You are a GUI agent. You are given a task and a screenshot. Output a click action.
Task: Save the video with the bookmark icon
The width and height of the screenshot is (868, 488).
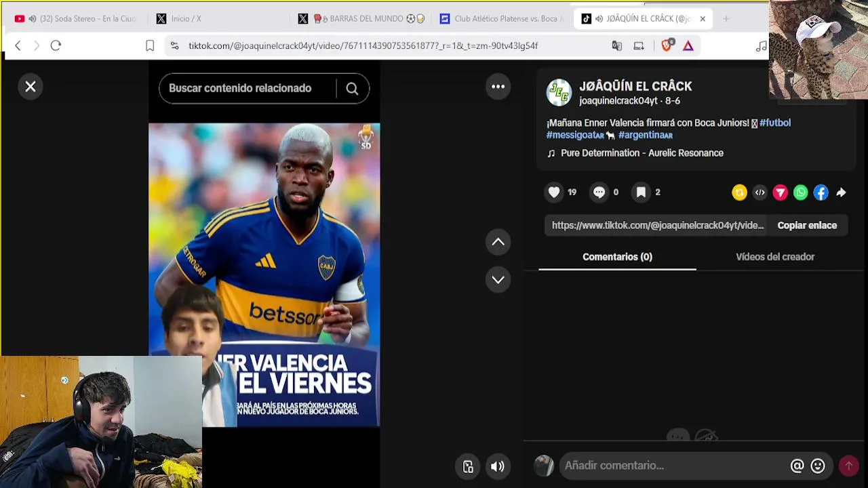(641, 192)
